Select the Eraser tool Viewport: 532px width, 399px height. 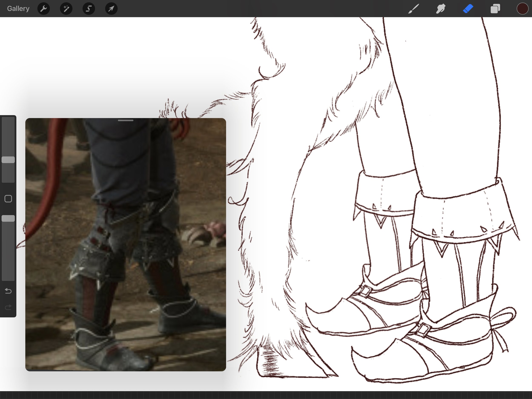[x=468, y=9]
